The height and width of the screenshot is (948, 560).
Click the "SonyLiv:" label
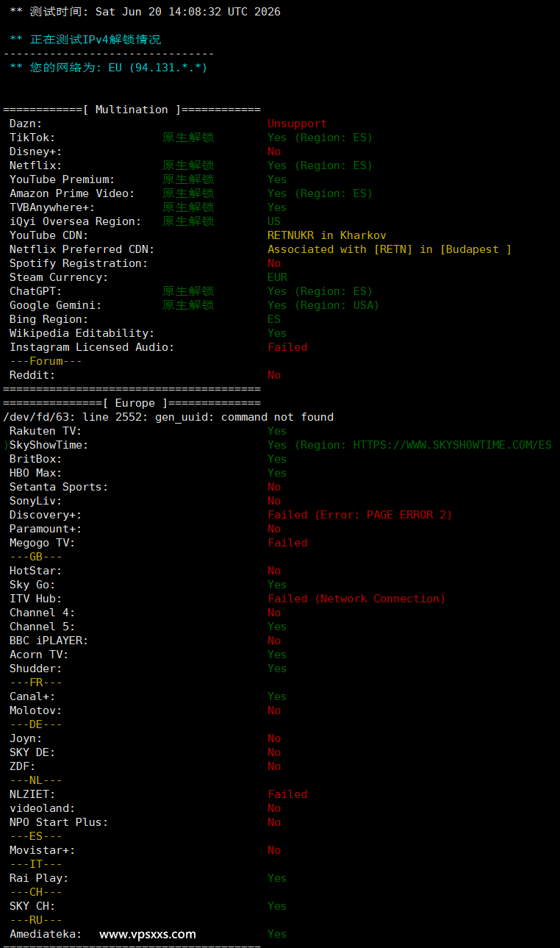pyautogui.click(x=36, y=501)
